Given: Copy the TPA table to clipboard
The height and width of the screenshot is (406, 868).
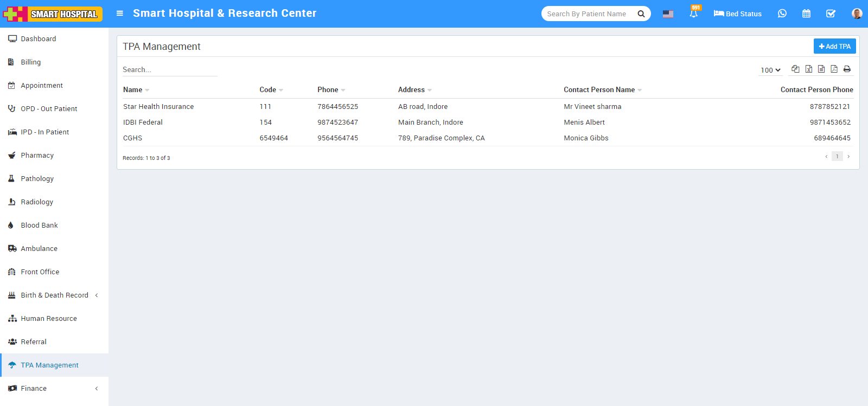Looking at the screenshot, I should [x=795, y=69].
